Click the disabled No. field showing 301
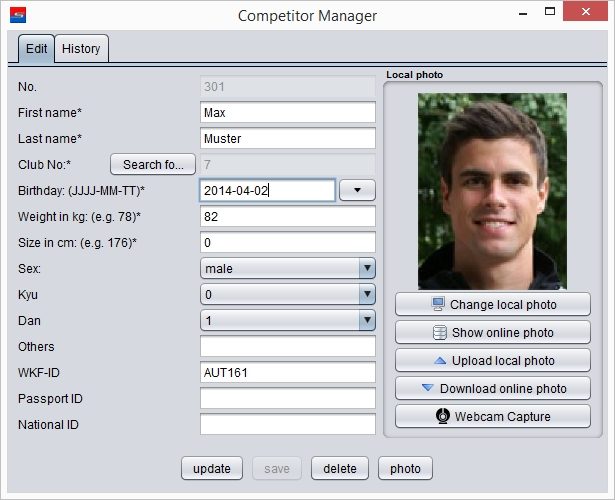Screen dimensions: 615x500 287,87
